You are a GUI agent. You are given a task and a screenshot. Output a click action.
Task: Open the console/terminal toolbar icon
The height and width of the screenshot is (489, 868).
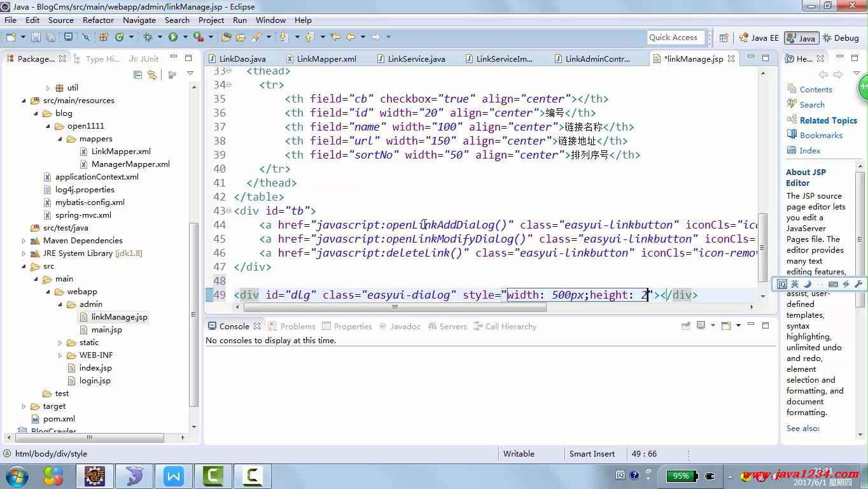[x=68, y=37]
